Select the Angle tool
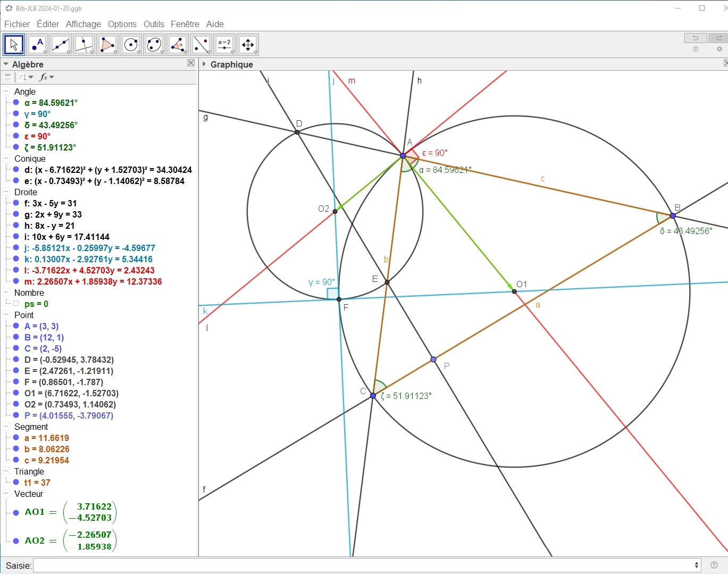This screenshot has width=728, height=574. (178, 45)
